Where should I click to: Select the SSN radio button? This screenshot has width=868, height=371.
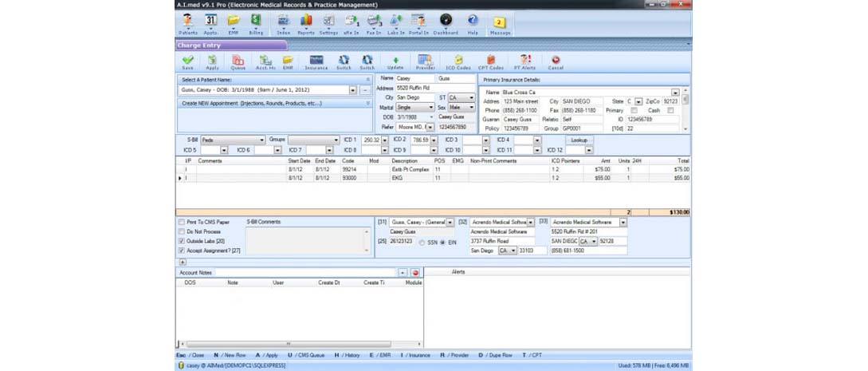[x=422, y=242]
